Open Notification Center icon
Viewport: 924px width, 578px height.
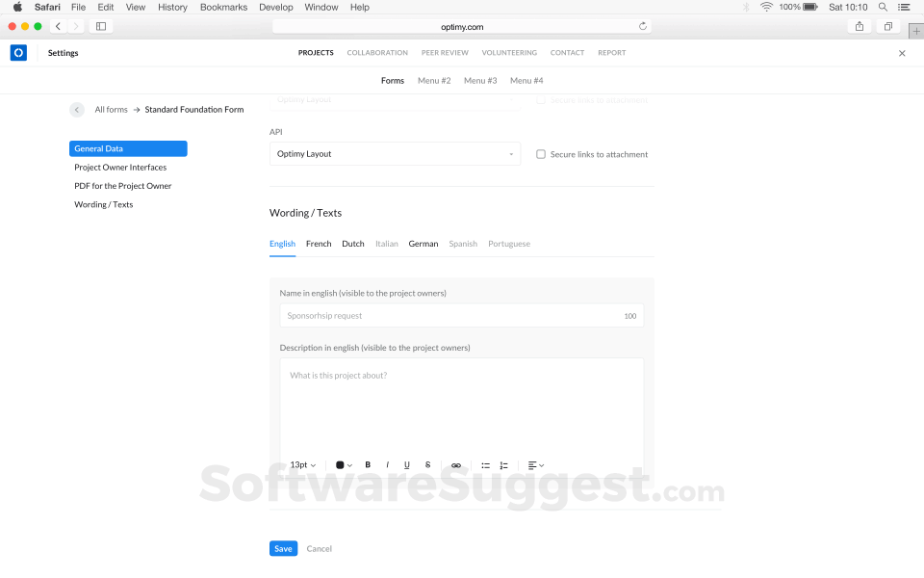[x=904, y=7]
